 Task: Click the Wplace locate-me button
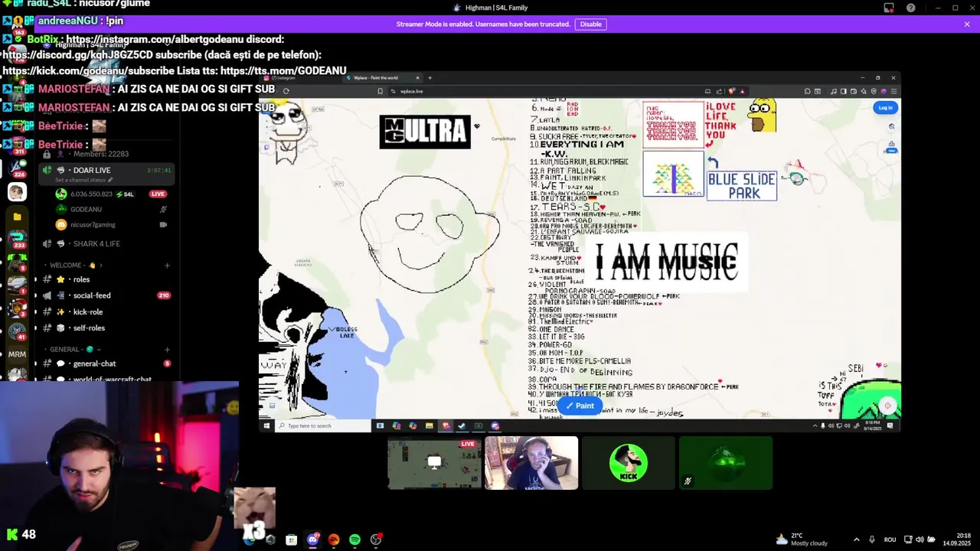coord(887,406)
